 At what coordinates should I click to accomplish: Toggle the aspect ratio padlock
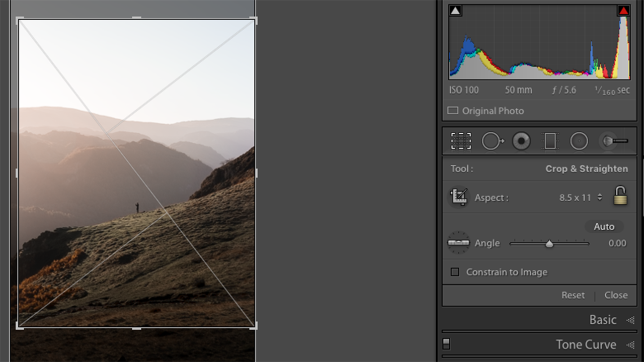point(620,196)
